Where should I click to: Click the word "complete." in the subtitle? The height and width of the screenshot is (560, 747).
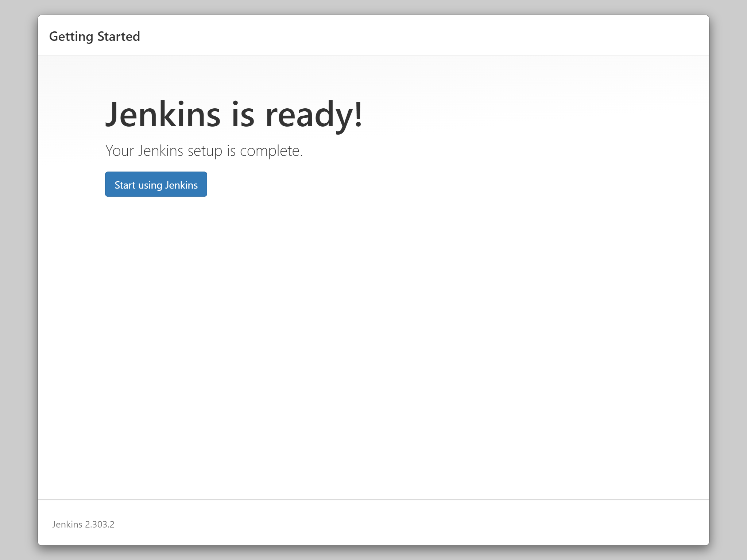271,151
